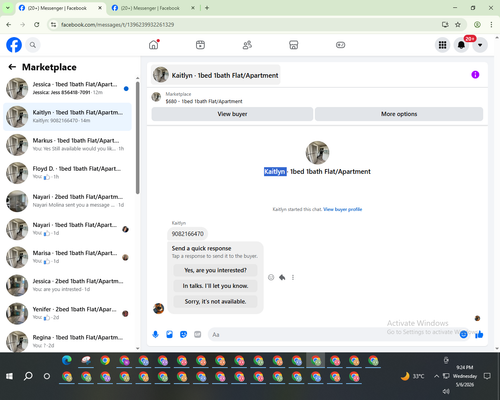The image size is (500, 400).
Task: Open the purple conversation info icon
Action: tap(475, 75)
